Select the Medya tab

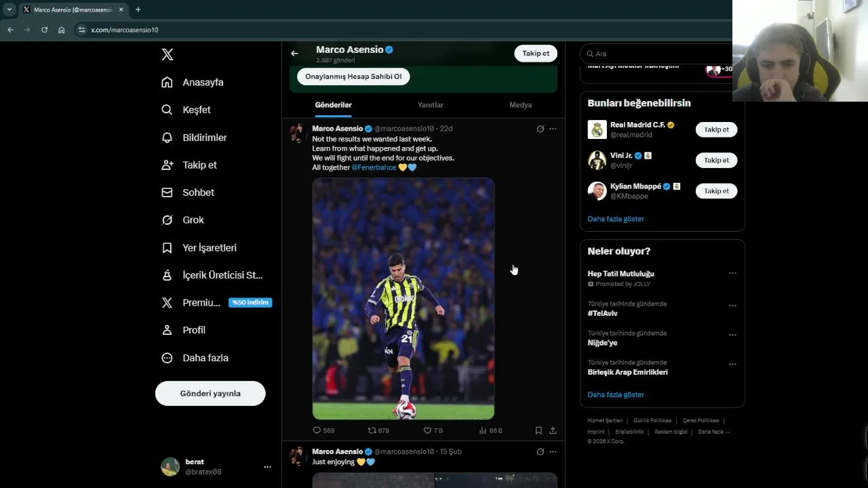point(521,105)
